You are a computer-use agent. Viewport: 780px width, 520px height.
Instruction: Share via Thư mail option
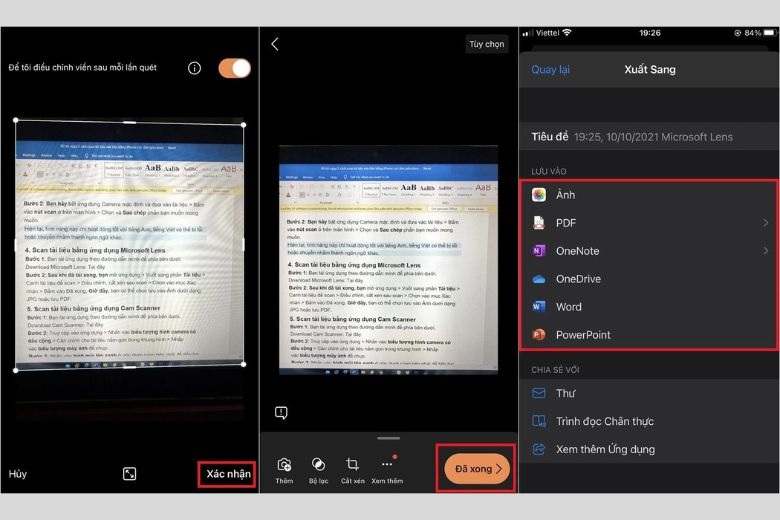(649, 393)
